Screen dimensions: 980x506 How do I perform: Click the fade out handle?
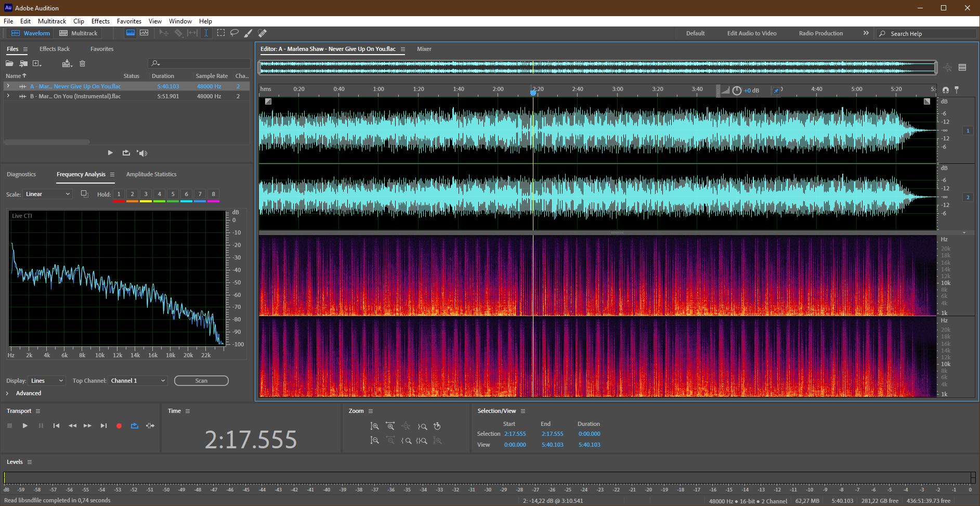[927, 101]
